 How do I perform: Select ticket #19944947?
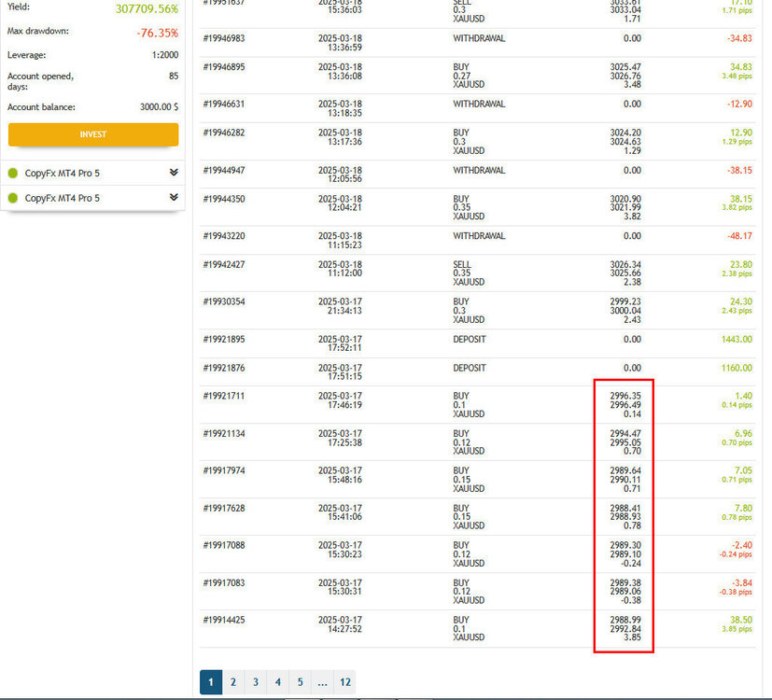coord(224,170)
